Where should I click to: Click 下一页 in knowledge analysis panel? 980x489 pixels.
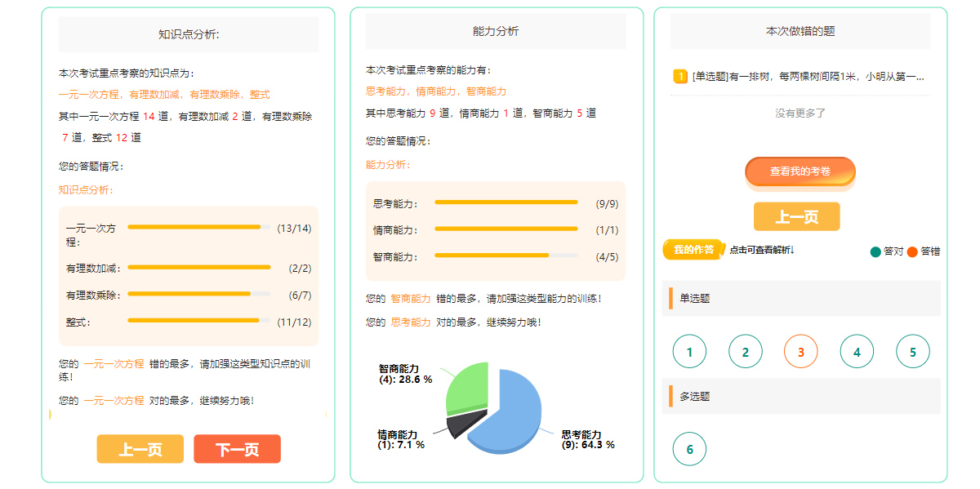pyautogui.click(x=237, y=449)
